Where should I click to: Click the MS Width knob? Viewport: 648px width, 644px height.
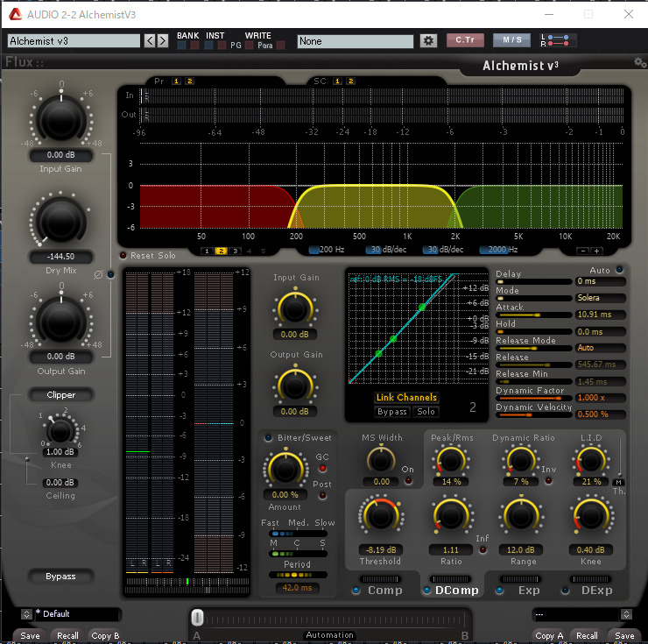tap(381, 459)
